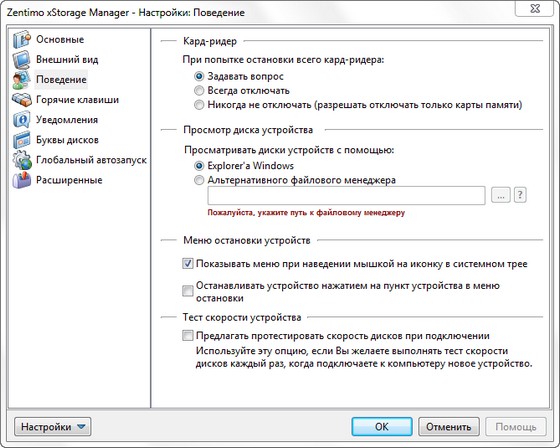Open the Настройки dropdown button
Screen dimensions: 560x448
point(53,427)
